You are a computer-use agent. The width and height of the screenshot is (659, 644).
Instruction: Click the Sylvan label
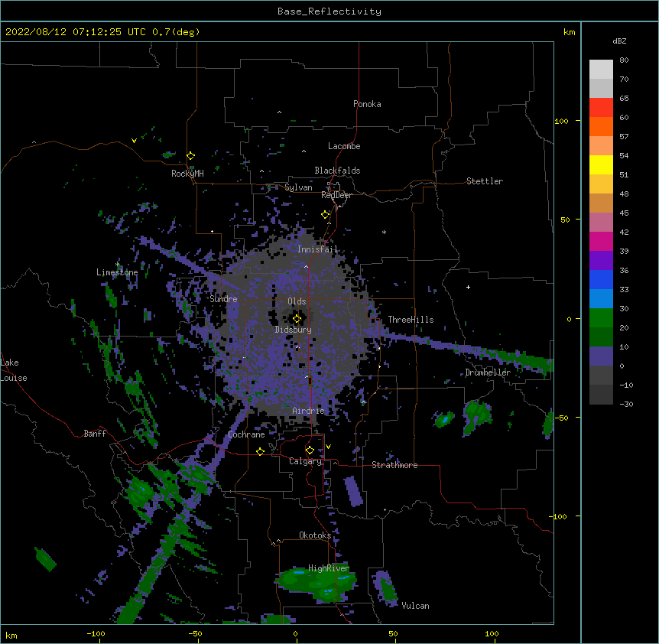[298, 187]
